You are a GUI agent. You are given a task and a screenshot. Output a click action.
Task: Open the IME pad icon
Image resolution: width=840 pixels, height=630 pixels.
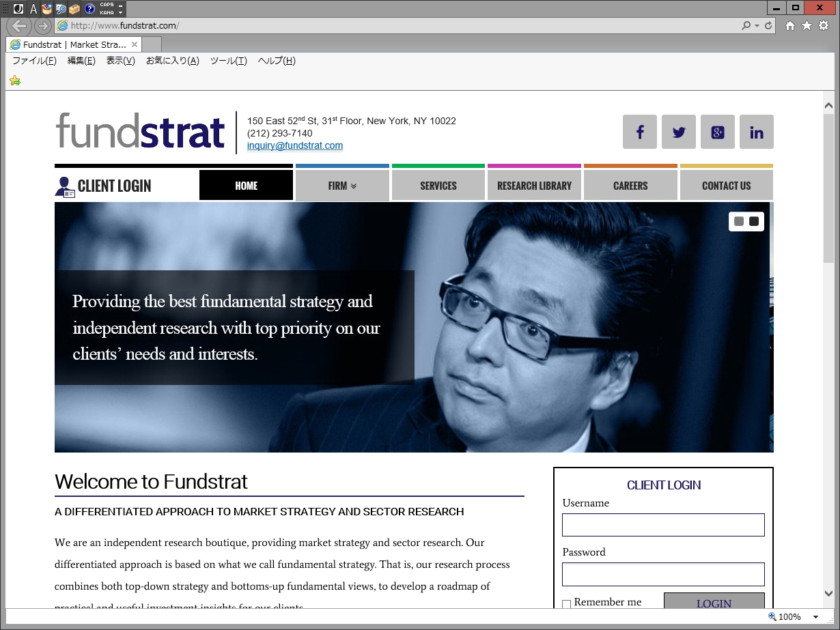46,9
